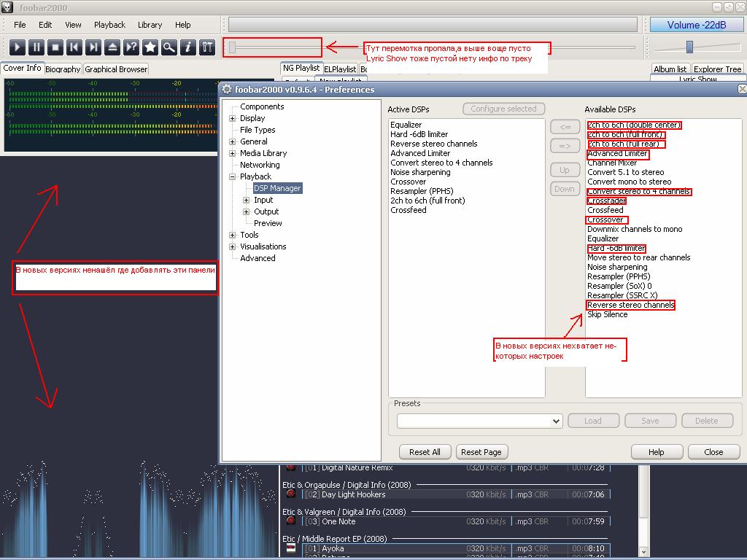
Task: Open preferences via the tools icon
Action: [207, 47]
